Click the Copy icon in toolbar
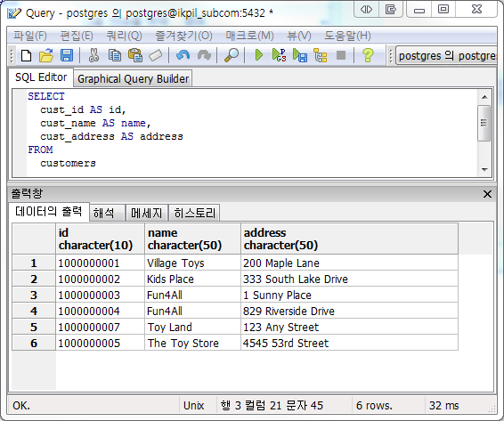 115,55
